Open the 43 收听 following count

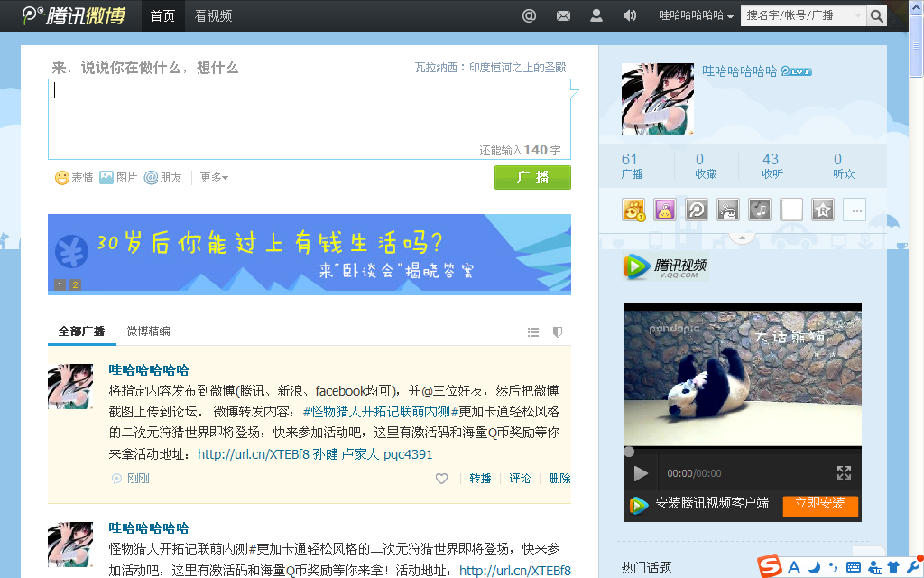point(772,166)
